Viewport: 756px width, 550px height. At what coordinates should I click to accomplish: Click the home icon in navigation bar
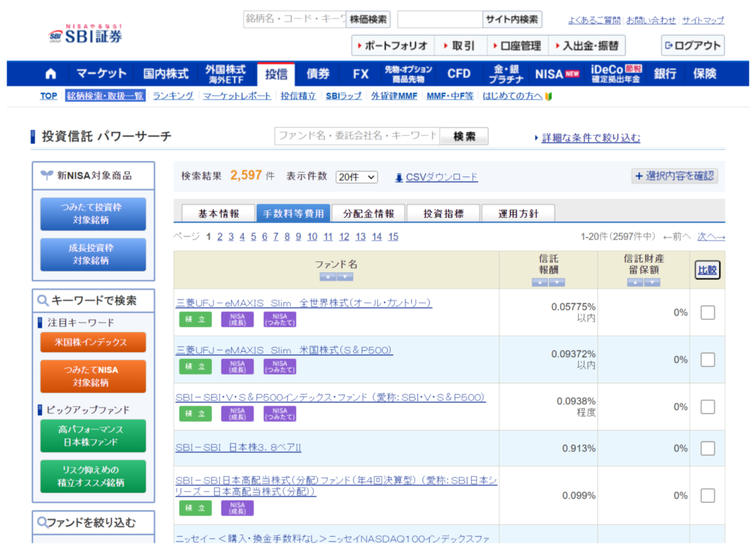tap(50, 74)
